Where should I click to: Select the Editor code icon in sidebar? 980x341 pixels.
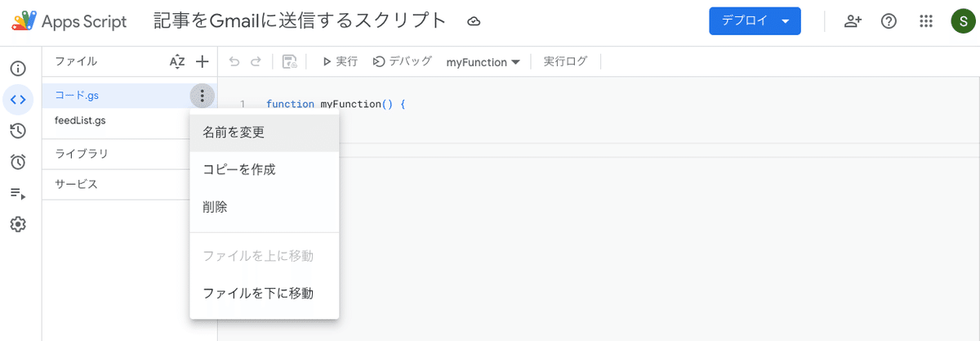coord(18,100)
